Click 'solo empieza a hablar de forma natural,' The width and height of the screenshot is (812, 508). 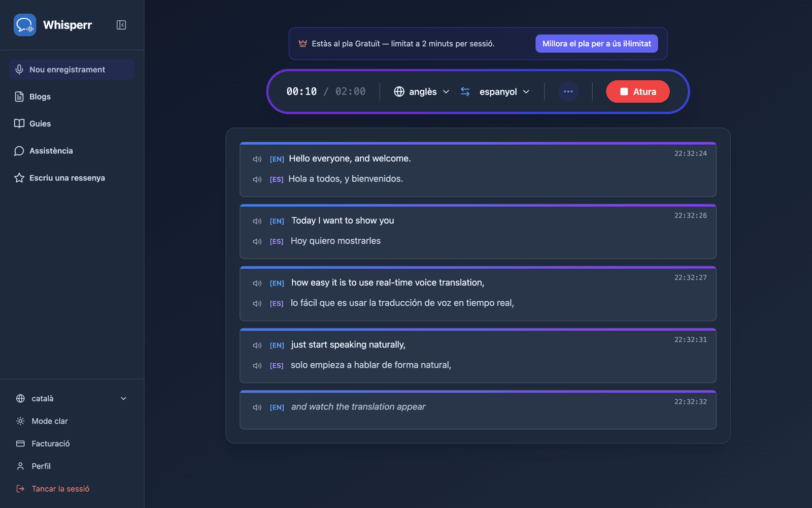pyautogui.click(x=371, y=365)
